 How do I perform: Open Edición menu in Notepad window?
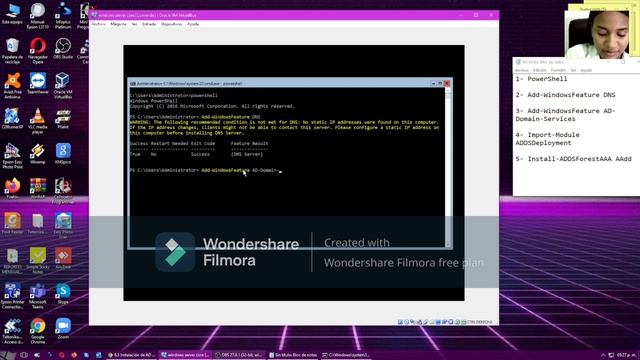(540, 70)
